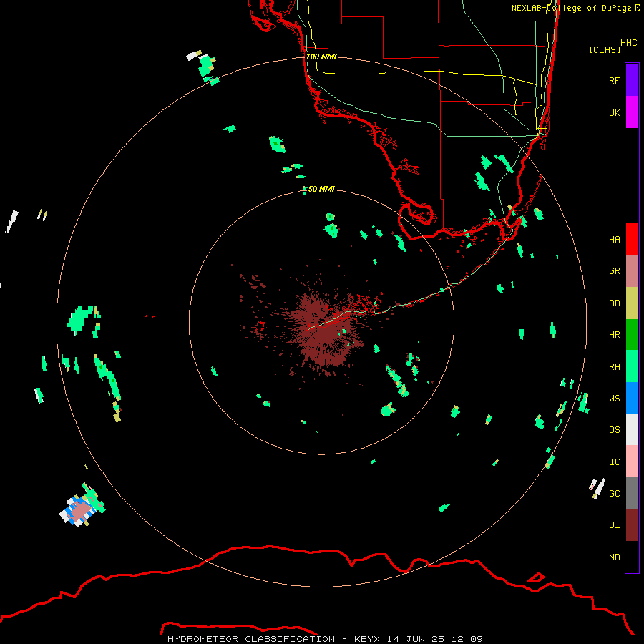Click the 50 NMI range ring label
Image resolution: width=644 pixels, height=644 pixels.
coord(321,189)
